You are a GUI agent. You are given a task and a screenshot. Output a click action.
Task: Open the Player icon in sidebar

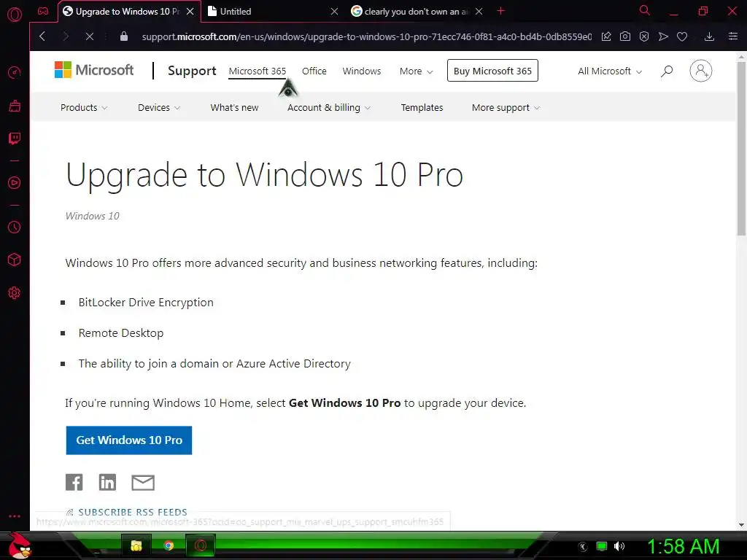(15, 183)
